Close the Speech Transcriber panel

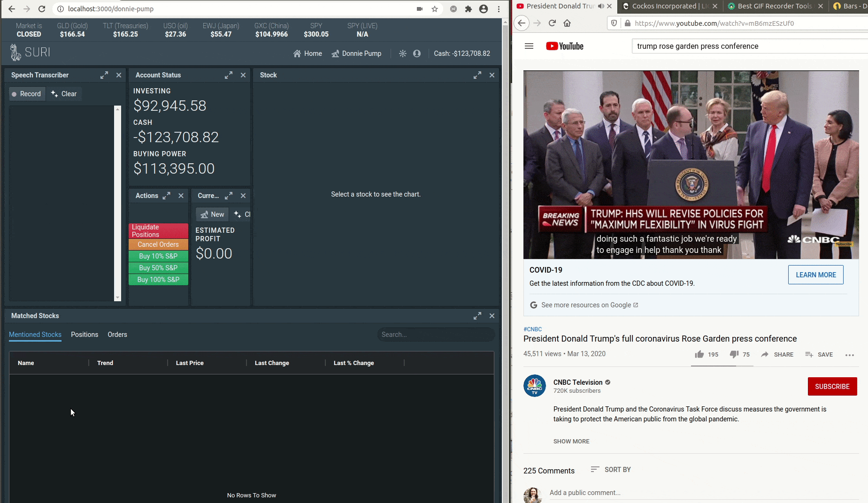coord(119,75)
